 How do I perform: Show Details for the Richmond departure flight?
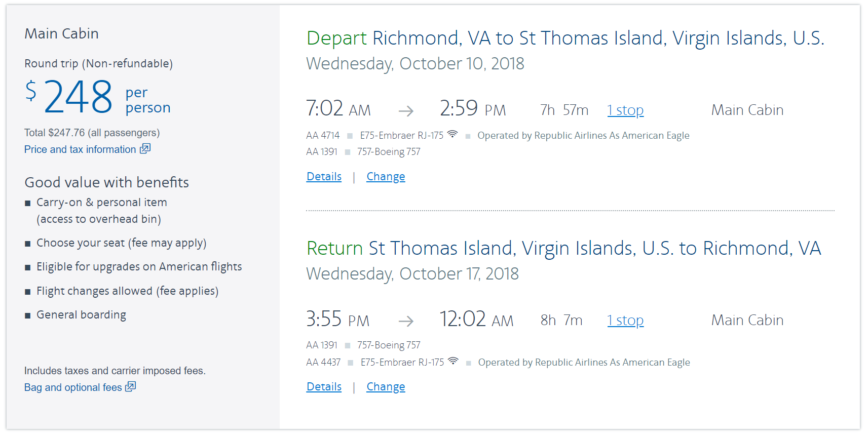(x=324, y=177)
